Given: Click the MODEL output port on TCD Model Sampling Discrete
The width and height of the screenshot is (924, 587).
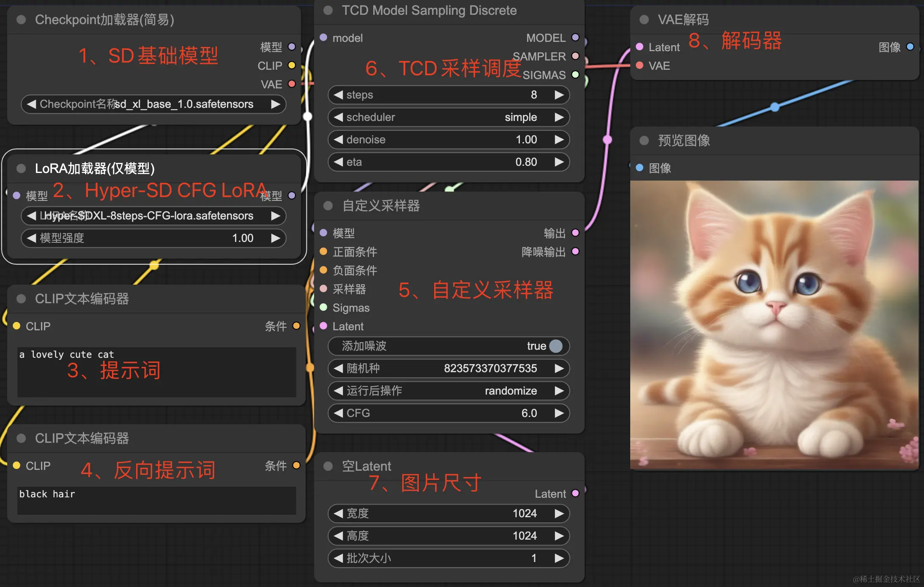Looking at the screenshot, I should (575, 38).
